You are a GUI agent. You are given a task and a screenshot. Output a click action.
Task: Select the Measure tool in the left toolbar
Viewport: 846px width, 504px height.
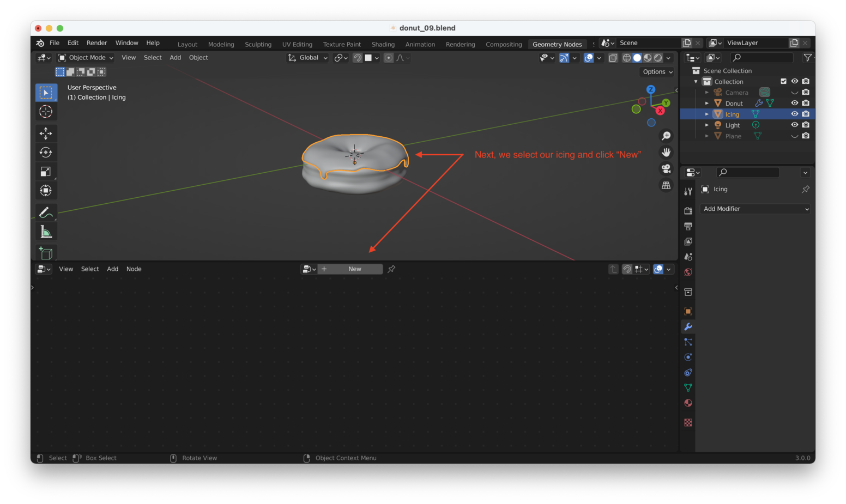coord(46,231)
